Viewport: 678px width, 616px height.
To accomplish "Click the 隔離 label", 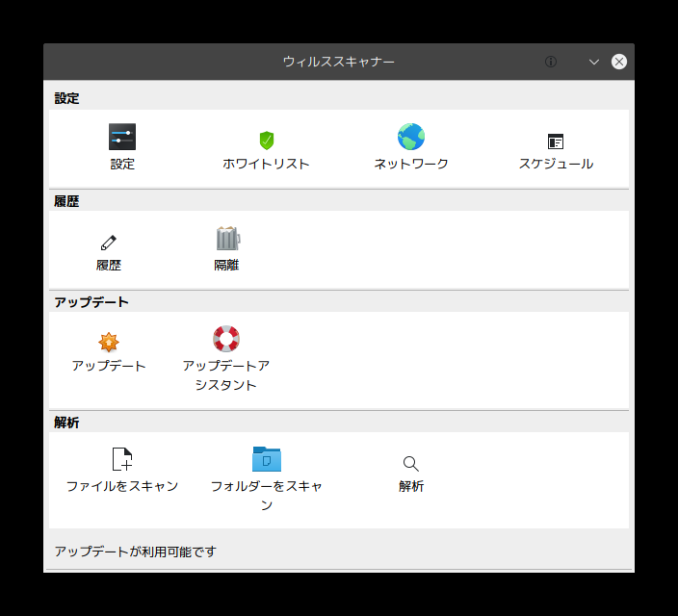I will (226, 265).
